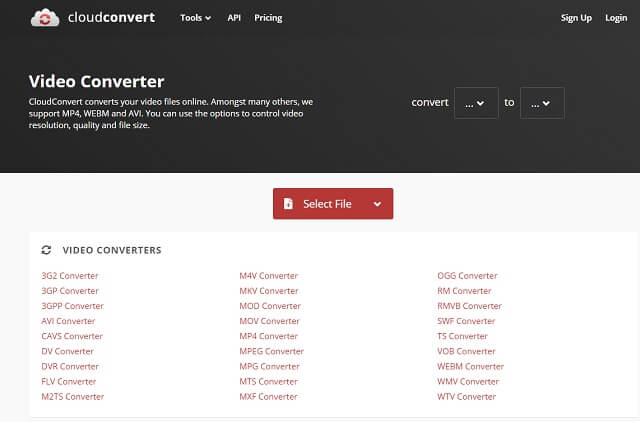Open the 3G2 Converter link

pyautogui.click(x=70, y=276)
